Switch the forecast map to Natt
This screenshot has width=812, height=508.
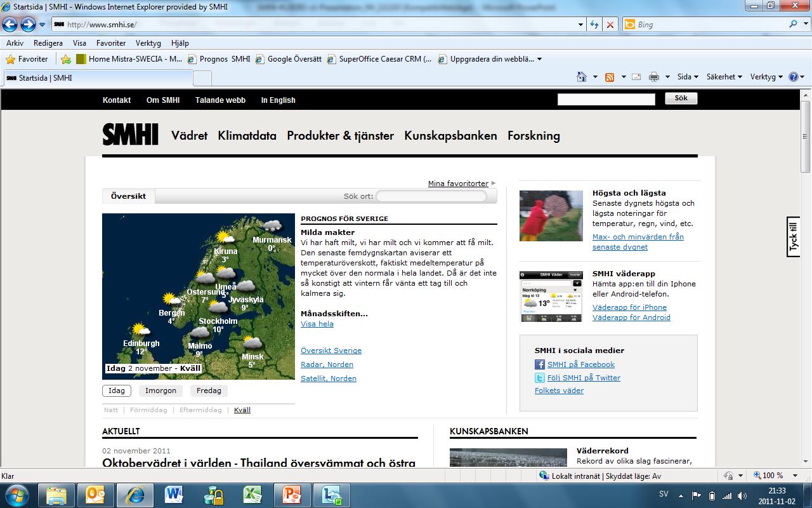tap(111, 410)
